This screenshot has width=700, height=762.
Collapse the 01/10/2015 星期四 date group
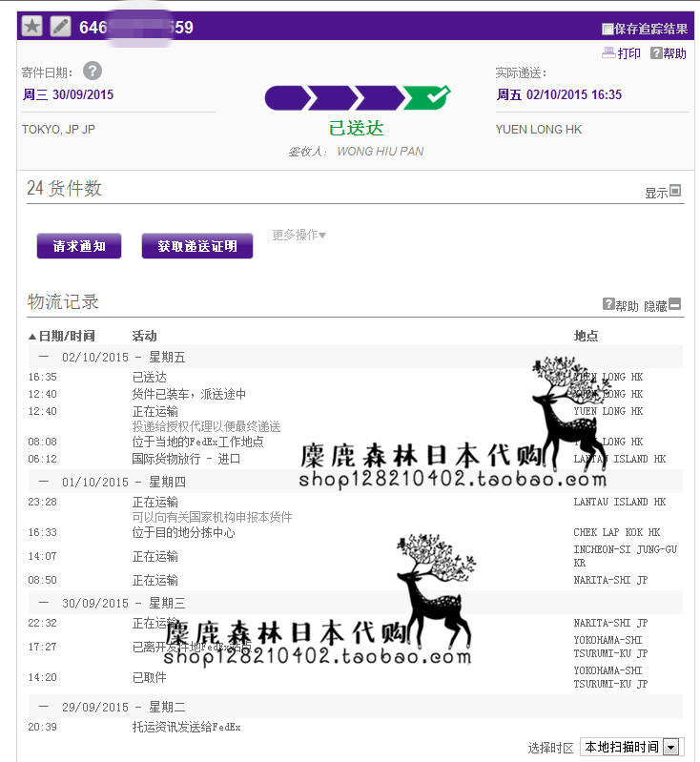tap(43, 482)
